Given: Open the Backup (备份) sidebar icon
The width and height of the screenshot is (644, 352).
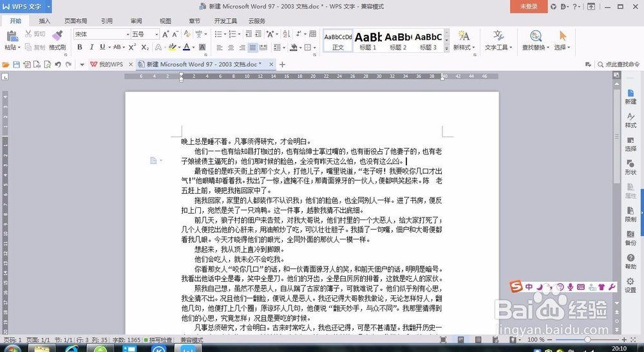Looking at the screenshot, I should (630, 238).
